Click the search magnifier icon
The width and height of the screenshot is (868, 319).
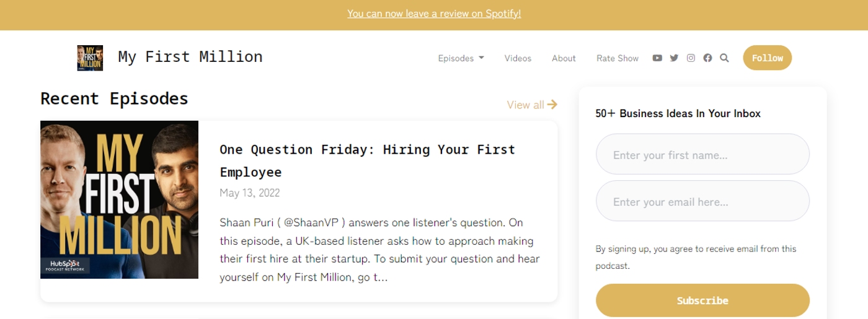tap(724, 58)
